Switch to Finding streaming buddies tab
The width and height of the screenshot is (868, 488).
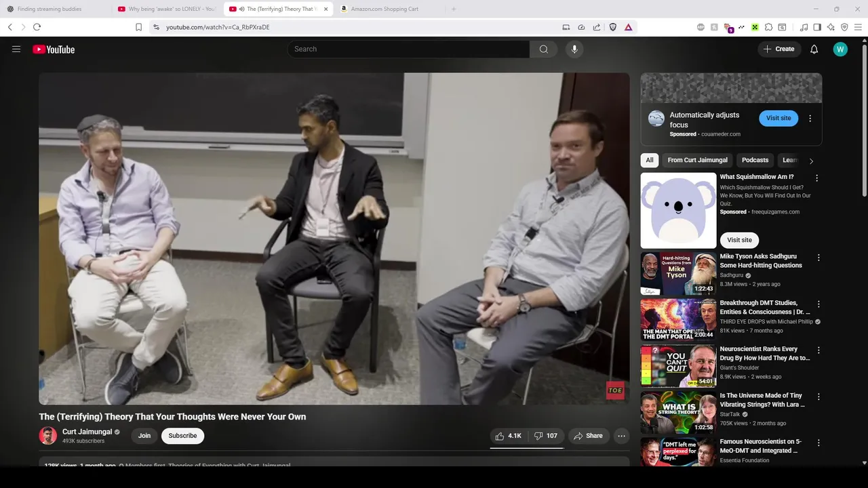(x=56, y=9)
